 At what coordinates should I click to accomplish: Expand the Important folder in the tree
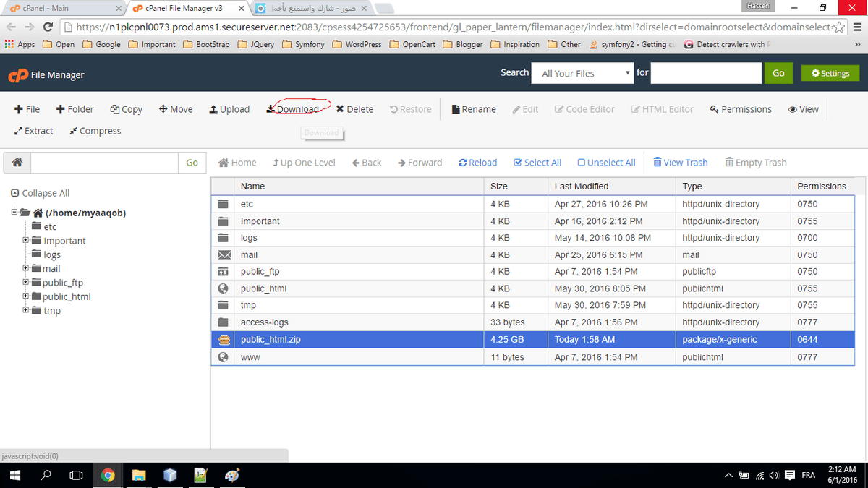coord(26,240)
